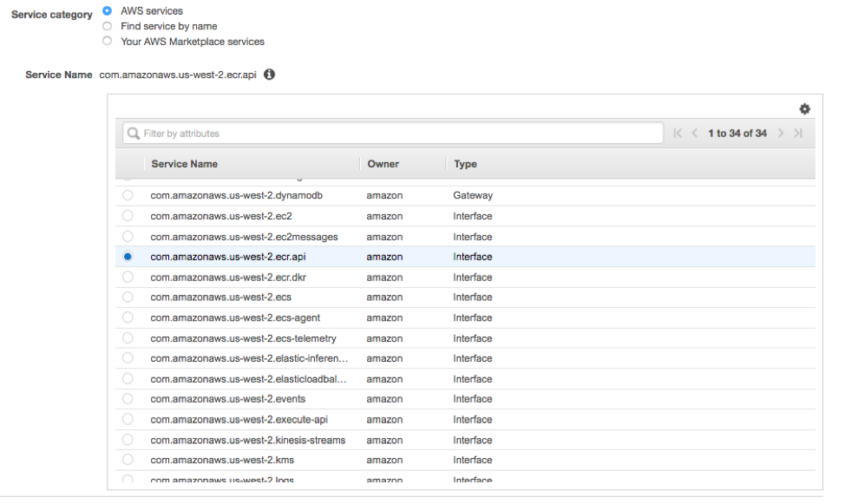Choose the ec2messages service radio button
Image resolution: width=845 pixels, height=504 pixels.
point(128,236)
